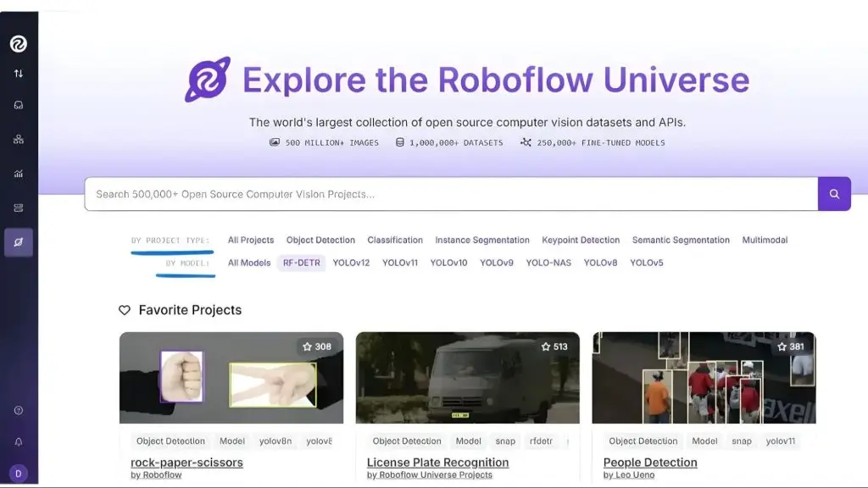868x488 pixels.
Task: Click the Roboflow logo in the sidebar
Action: coord(19,43)
